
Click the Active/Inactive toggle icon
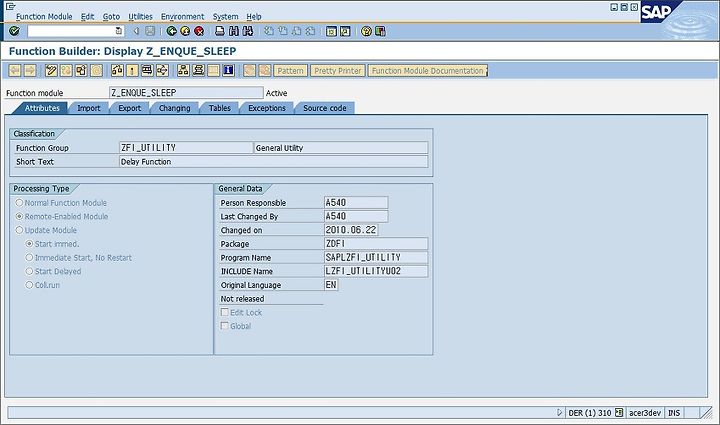pos(67,71)
